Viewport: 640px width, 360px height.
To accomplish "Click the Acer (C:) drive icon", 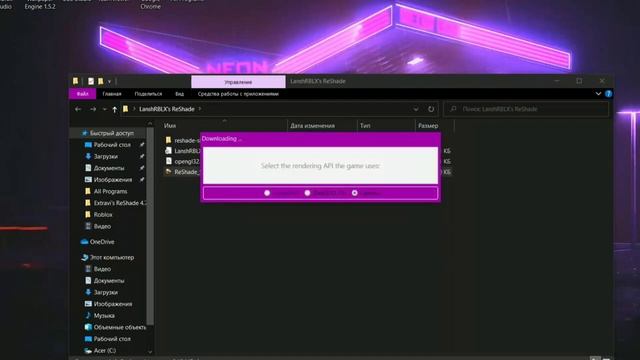I will pyautogui.click(x=88, y=350).
